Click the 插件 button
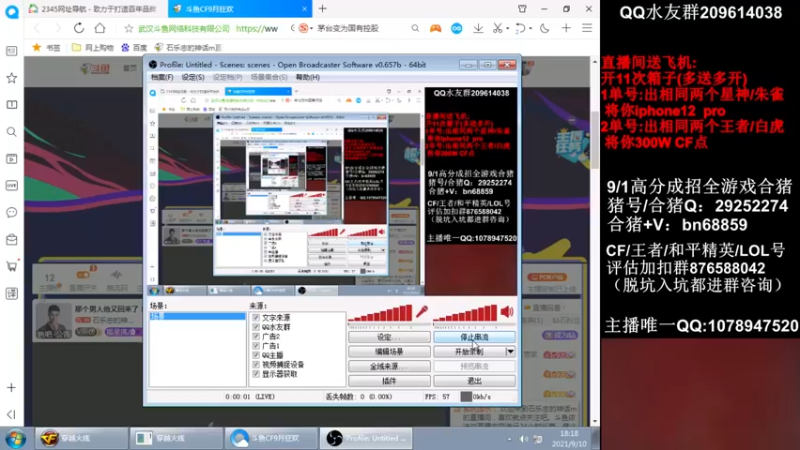This screenshot has height=450, width=800. pos(389,381)
